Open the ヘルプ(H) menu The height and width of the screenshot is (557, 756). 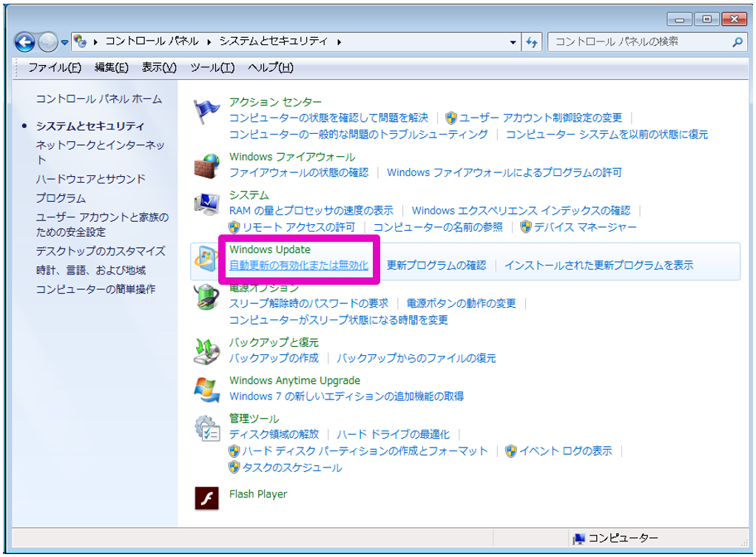(x=271, y=67)
